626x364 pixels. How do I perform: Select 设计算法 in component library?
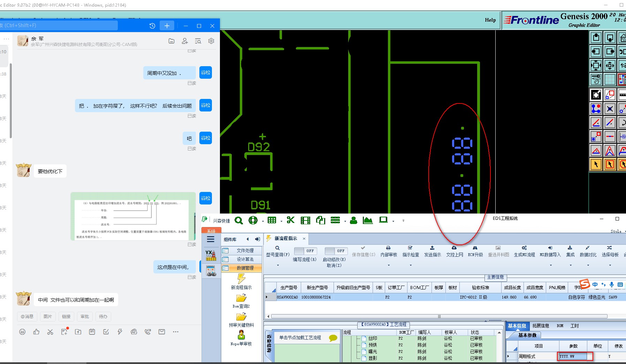point(242,259)
